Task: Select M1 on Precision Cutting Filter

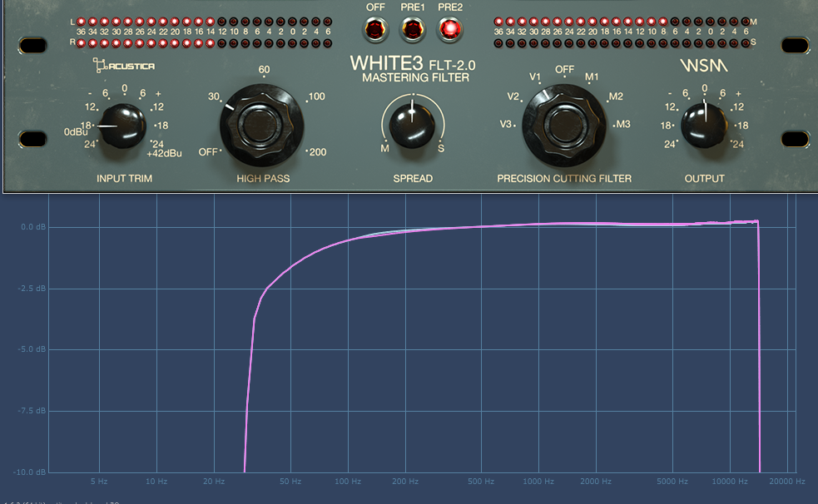Action: 592,77
